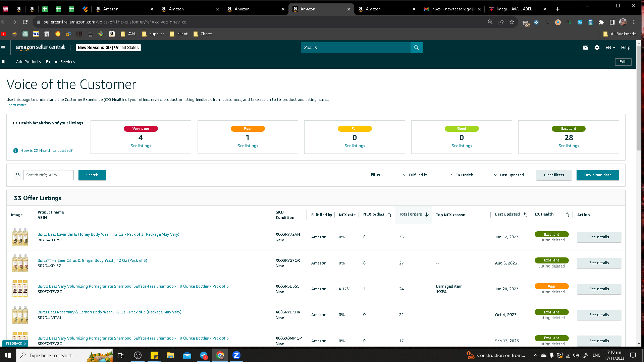Open the AWL bookmarks folder

(x=128, y=34)
